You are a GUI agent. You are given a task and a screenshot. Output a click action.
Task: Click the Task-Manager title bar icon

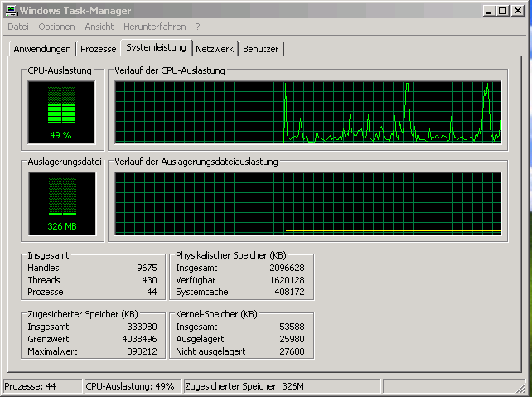tap(10, 11)
